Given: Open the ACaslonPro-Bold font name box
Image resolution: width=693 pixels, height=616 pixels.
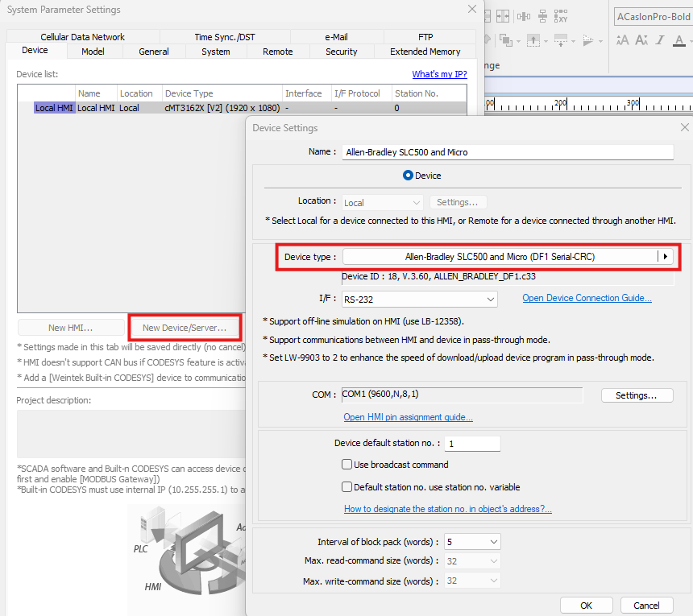Looking at the screenshot, I should pos(654,17).
